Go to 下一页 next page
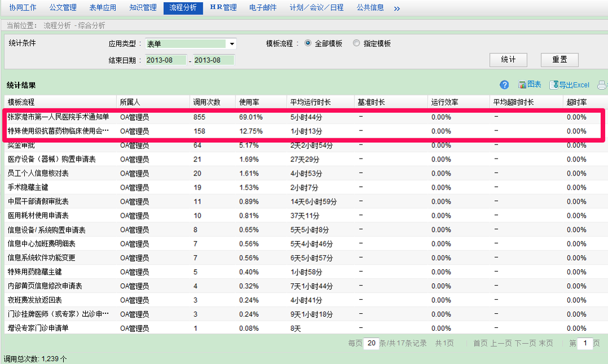The image size is (608, 364). (525, 343)
